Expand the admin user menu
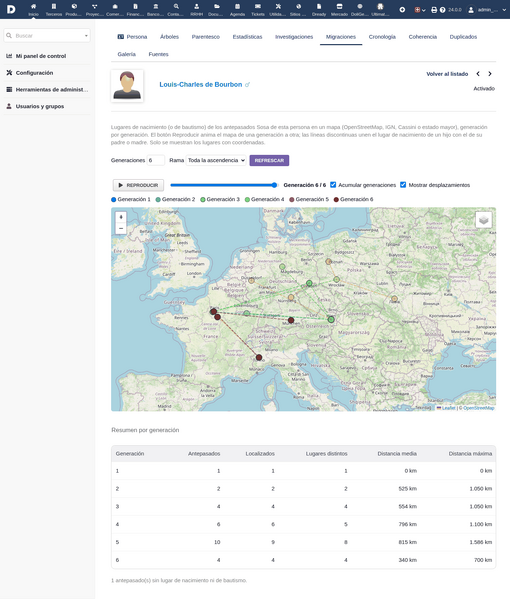 tap(488, 10)
